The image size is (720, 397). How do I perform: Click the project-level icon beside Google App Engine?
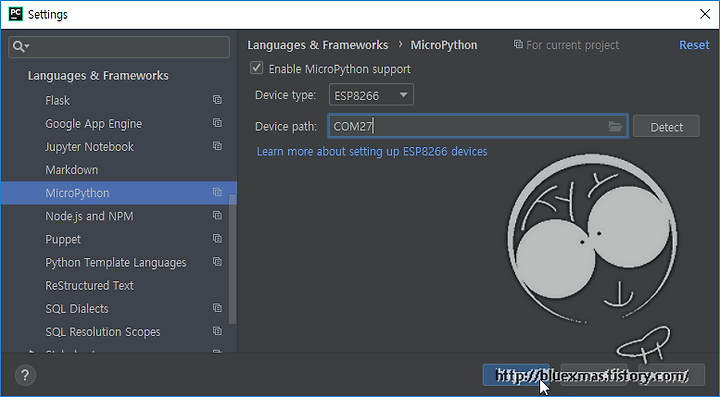217,123
